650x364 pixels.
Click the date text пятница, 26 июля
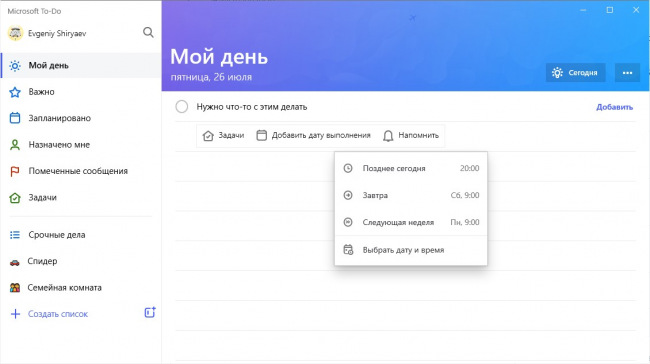coord(211,77)
